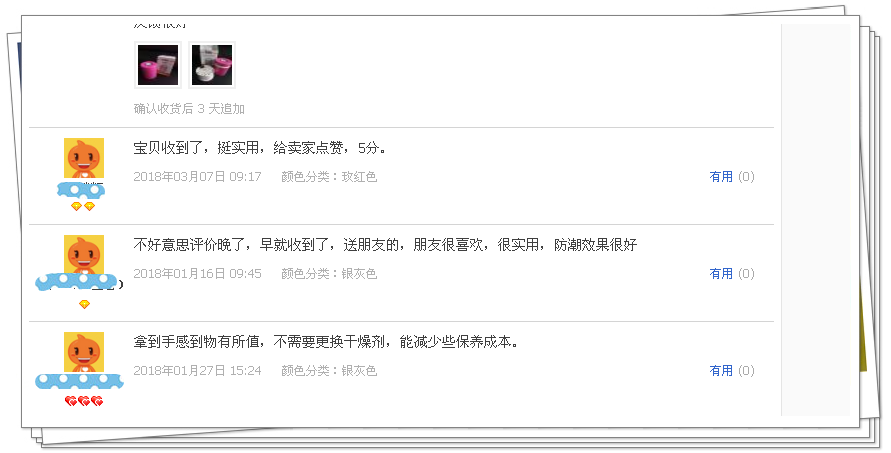Click 颜色分类:银灰色 on the 01月27日 review
Screen dimensions: 891x453
tap(329, 371)
